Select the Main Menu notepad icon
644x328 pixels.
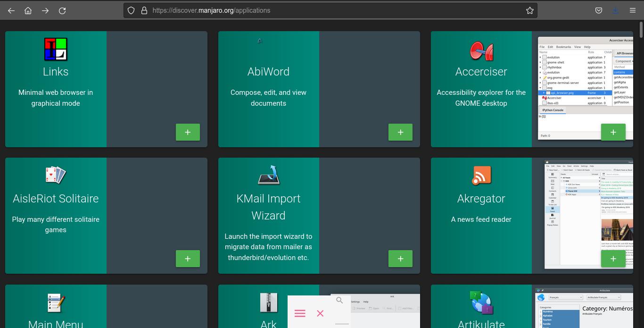(x=56, y=303)
